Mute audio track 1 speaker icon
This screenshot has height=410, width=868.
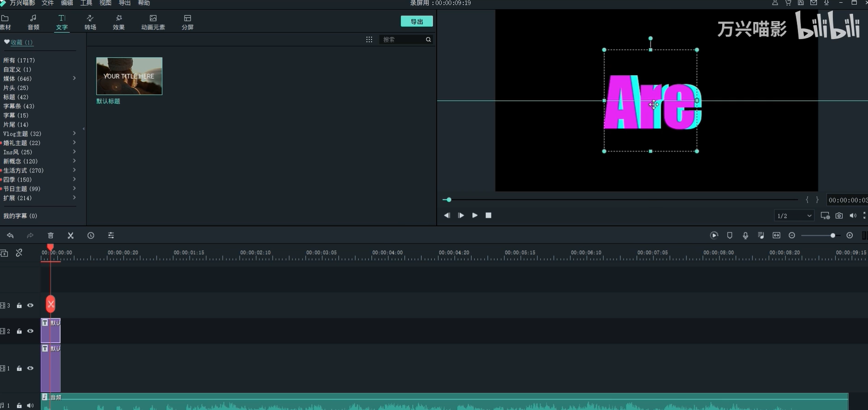tap(31, 405)
